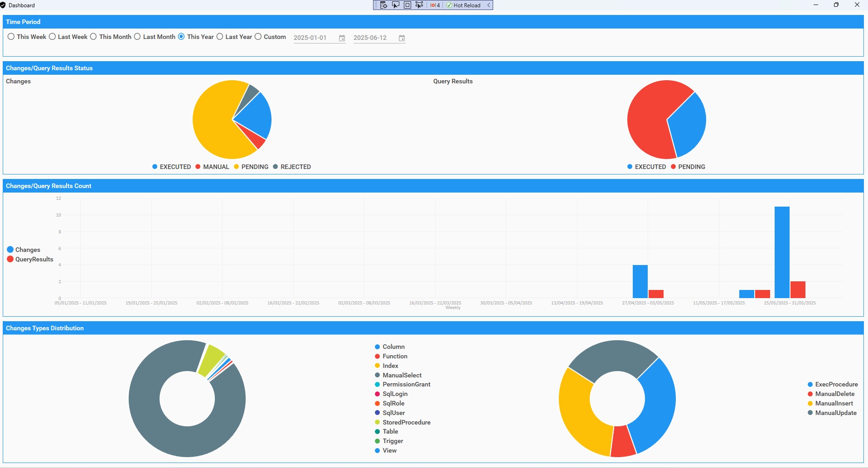Screen dimensions: 868x468
Task: Click the start date field 2025-01-01
Action: (x=314, y=38)
